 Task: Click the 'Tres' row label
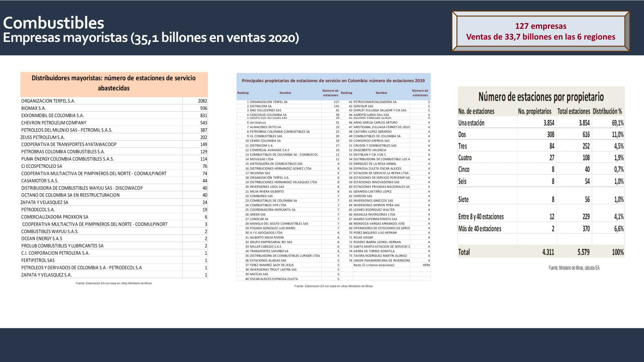(462, 146)
